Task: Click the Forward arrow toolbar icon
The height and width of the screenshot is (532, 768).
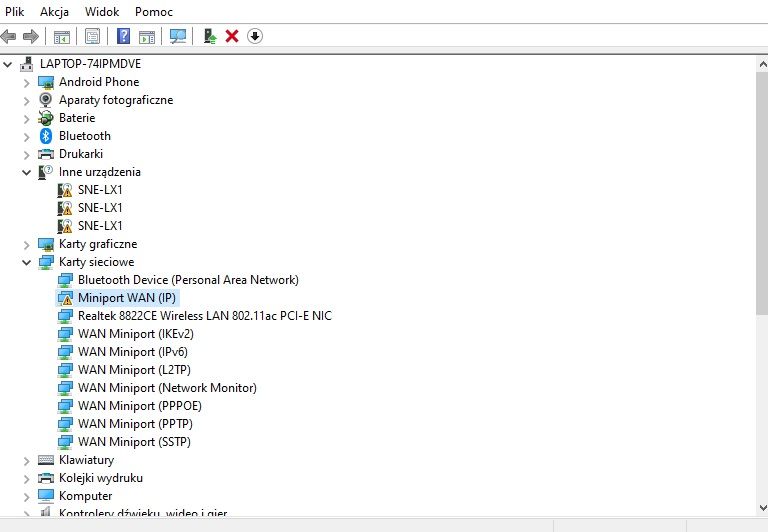Action: [x=30, y=36]
